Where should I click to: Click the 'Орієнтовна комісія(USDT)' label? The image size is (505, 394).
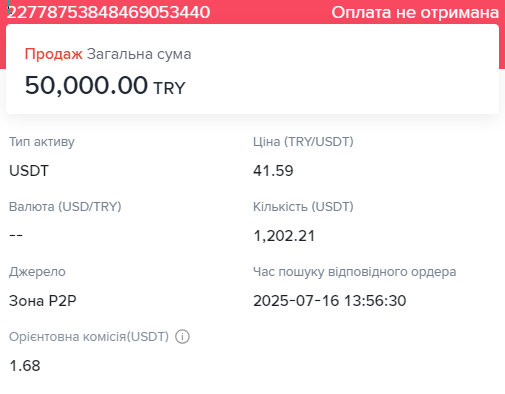click(x=89, y=337)
